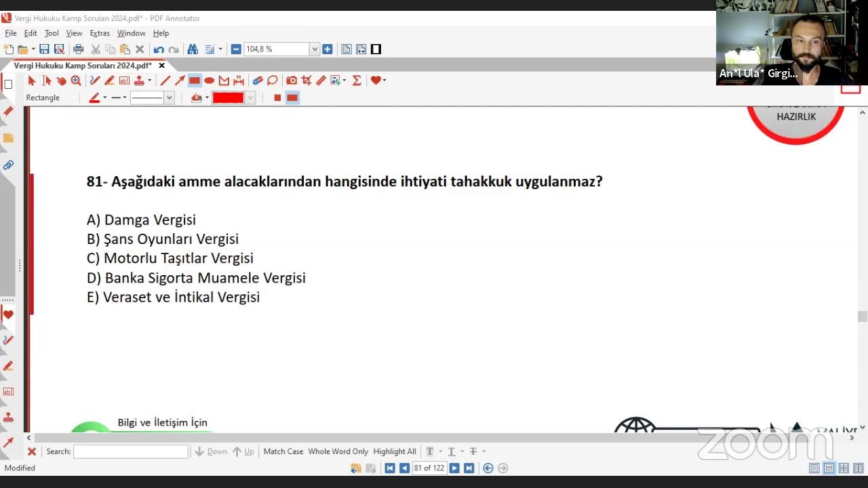The width and height of the screenshot is (868, 488).
Task: Zoom out with the minus button
Action: [x=236, y=49]
